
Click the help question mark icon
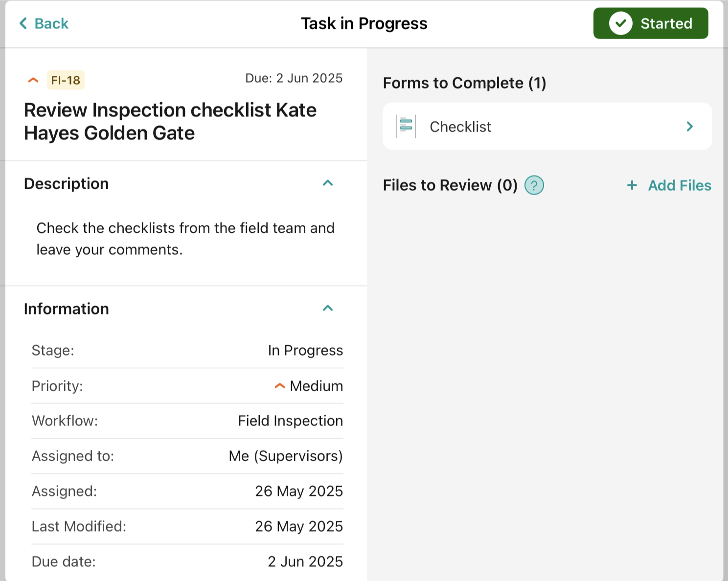[534, 185]
